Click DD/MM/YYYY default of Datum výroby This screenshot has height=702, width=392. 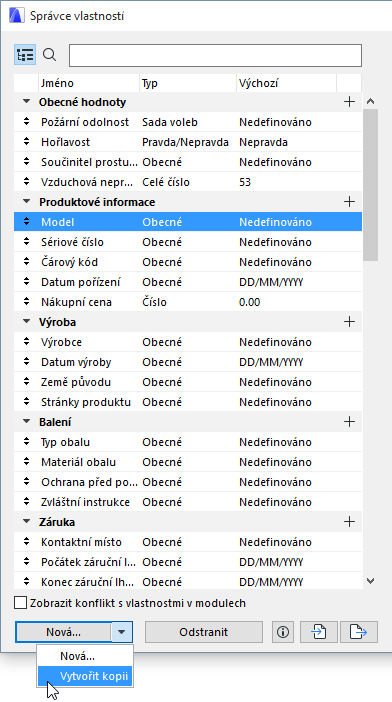[271, 362]
